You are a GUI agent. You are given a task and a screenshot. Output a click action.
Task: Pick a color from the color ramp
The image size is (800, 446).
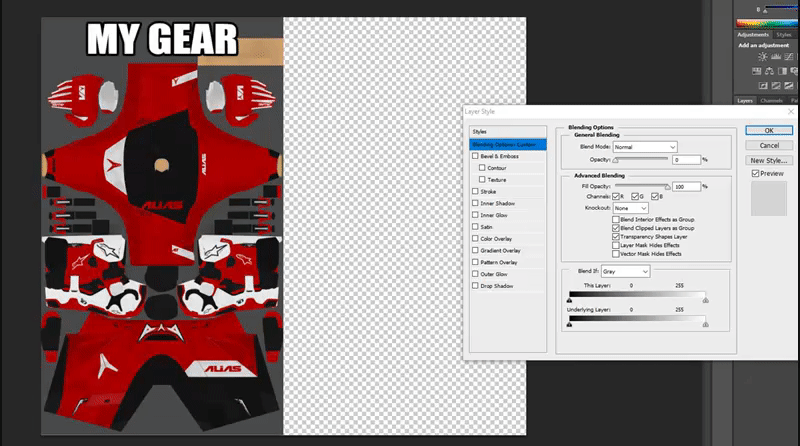pos(765,23)
